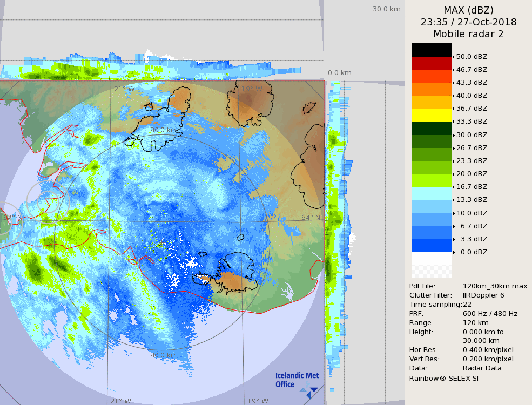The width and height of the screenshot is (532, 405).
Task: Click the Rainbow SELEX-SI text
Action: pyautogui.click(x=443, y=378)
